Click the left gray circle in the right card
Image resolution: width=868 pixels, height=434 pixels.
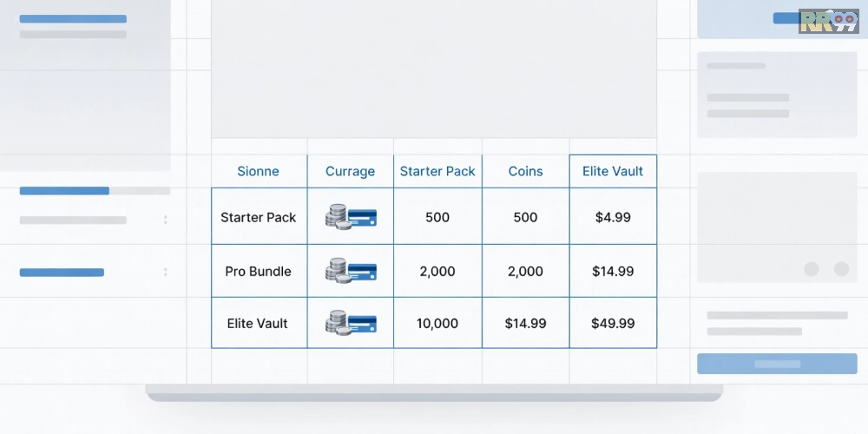click(812, 269)
